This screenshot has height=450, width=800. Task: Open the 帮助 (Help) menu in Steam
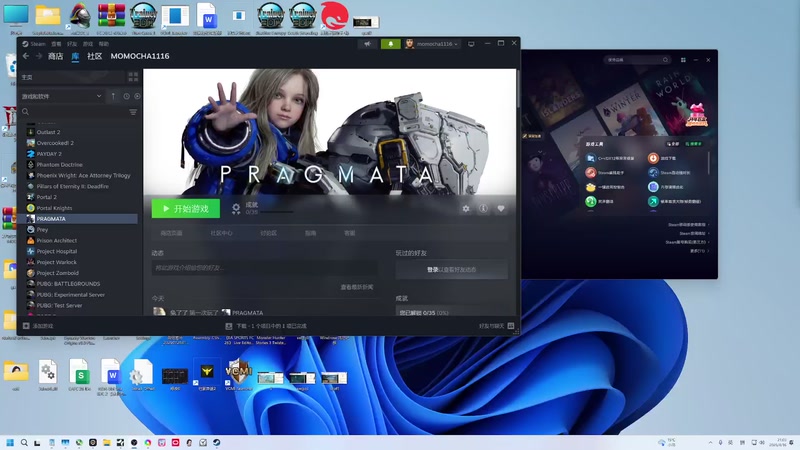click(x=104, y=44)
